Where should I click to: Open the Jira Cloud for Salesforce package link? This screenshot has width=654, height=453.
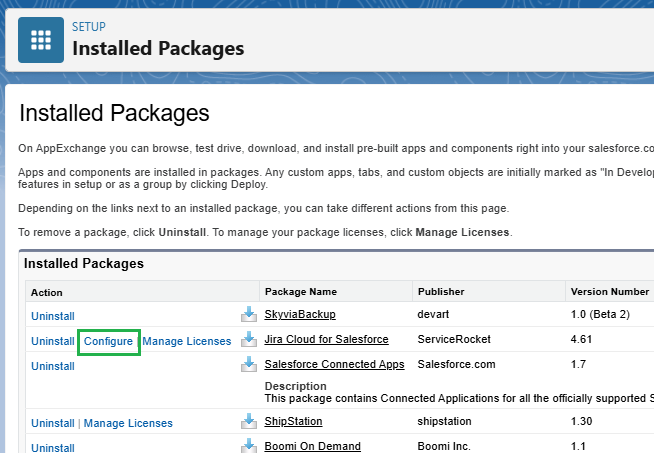[x=326, y=340]
